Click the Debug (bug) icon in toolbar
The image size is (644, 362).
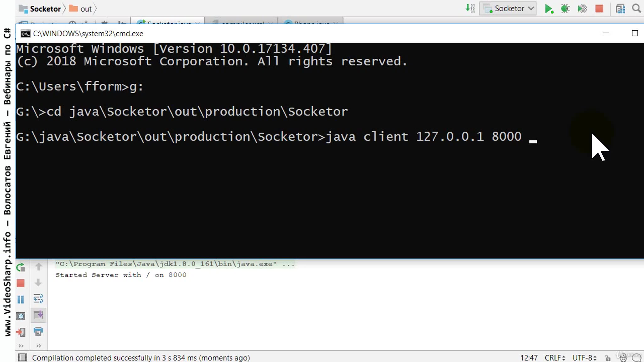pyautogui.click(x=566, y=8)
